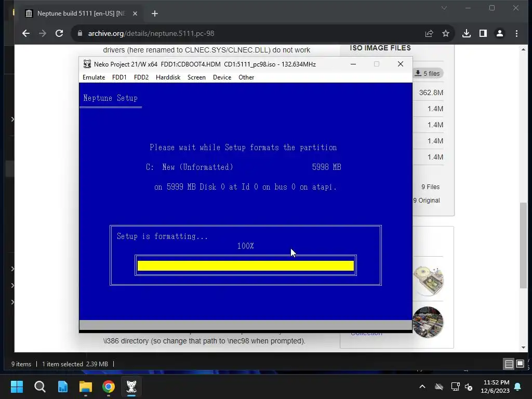
Task: Minimize the Neko Project window
Action: click(353, 64)
